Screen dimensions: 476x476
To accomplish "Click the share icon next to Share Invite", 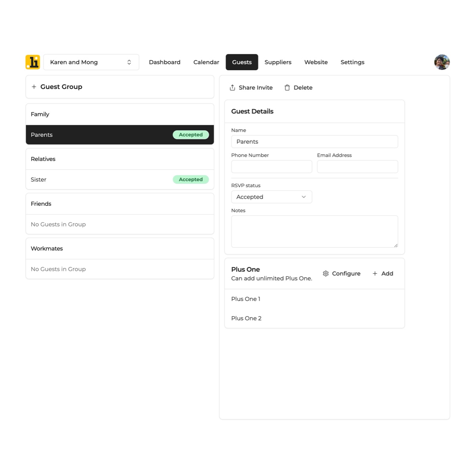I will (232, 88).
